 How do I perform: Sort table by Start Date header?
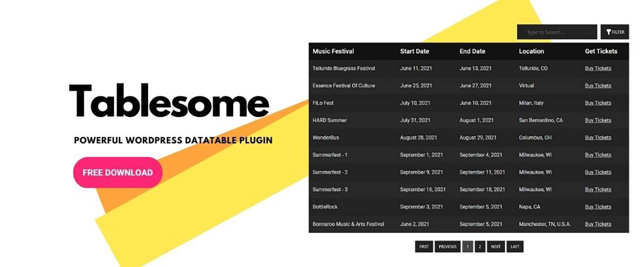coord(414,51)
